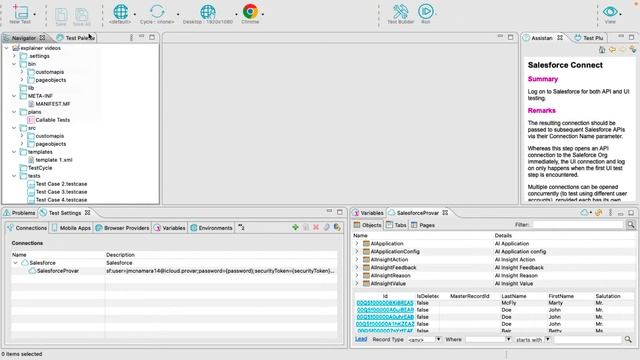Screen dimensions: 640x360
Task: Open the Where field dropdown
Action: [508, 339]
